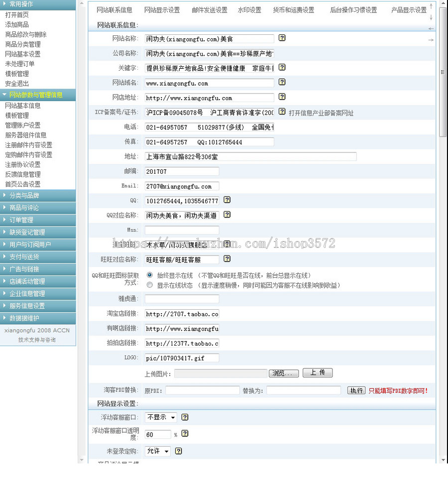Click the 上传 upload button

point(318,372)
